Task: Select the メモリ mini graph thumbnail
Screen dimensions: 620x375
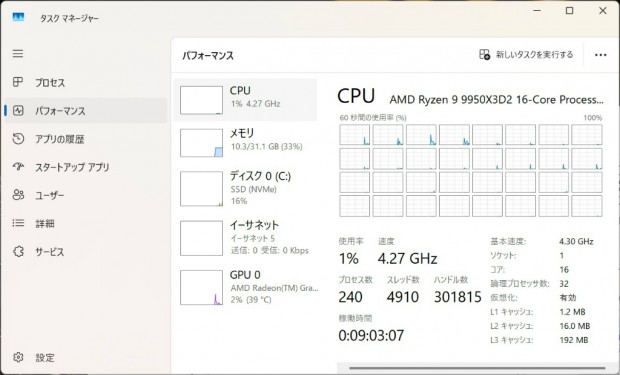Action: 201,143
